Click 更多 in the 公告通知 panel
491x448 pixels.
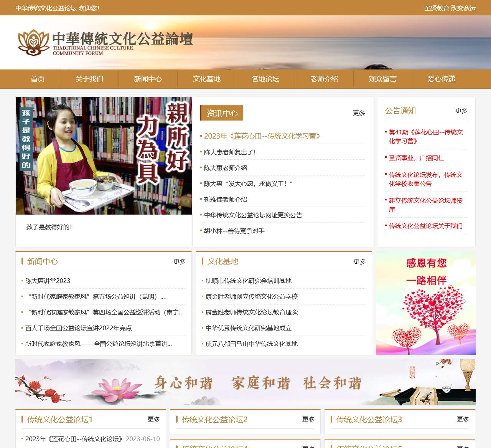(x=461, y=111)
